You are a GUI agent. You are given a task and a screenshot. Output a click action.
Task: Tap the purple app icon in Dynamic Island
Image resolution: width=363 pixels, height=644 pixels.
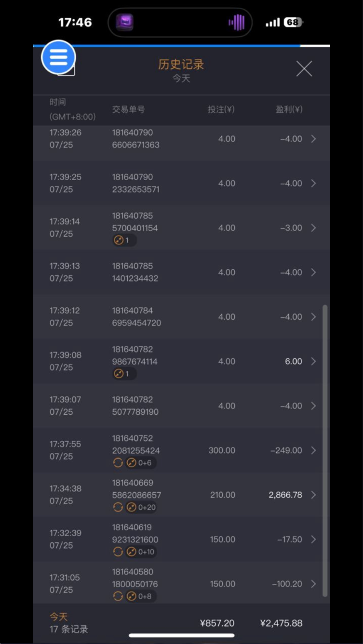tap(125, 22)
